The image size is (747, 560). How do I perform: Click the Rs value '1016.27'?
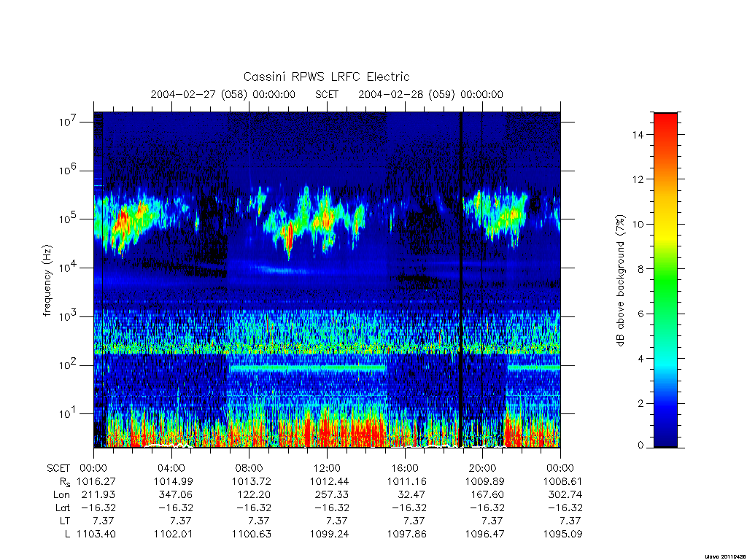pos(96,481)
